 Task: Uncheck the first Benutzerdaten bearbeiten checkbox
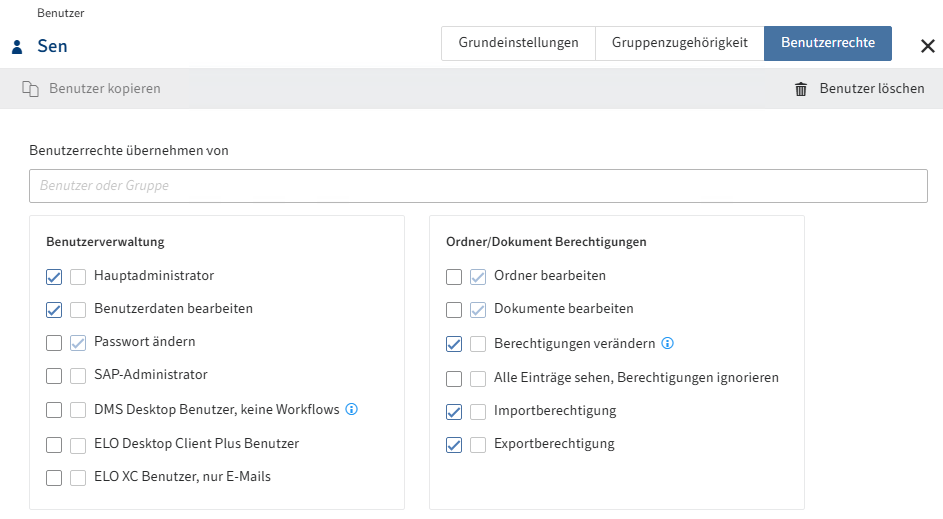click(54, 310)
